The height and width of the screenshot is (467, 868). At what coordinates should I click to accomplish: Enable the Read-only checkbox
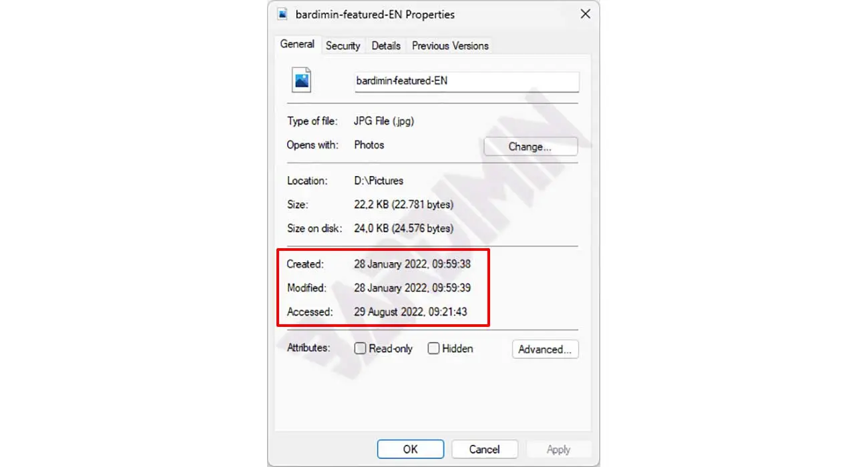click(x=360, y=348)
